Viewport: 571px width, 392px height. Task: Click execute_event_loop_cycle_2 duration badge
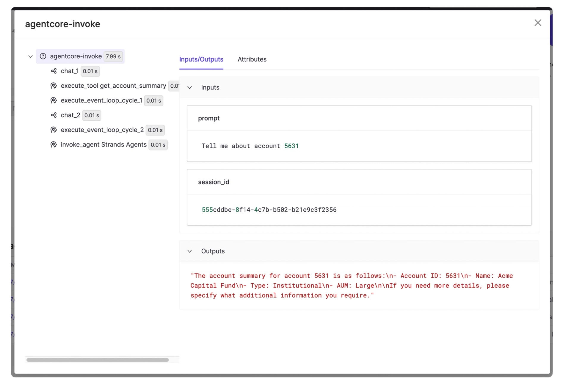(x=155, y=130)
